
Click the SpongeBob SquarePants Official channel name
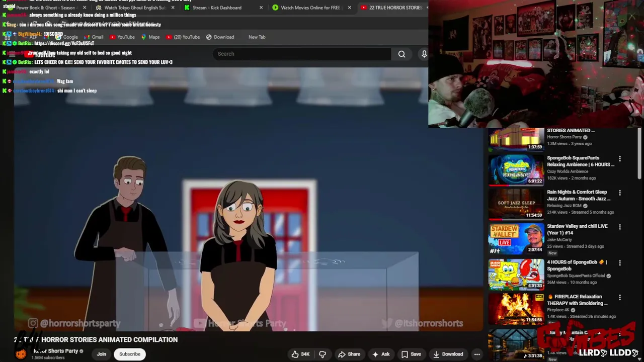[x=576, y=276]
